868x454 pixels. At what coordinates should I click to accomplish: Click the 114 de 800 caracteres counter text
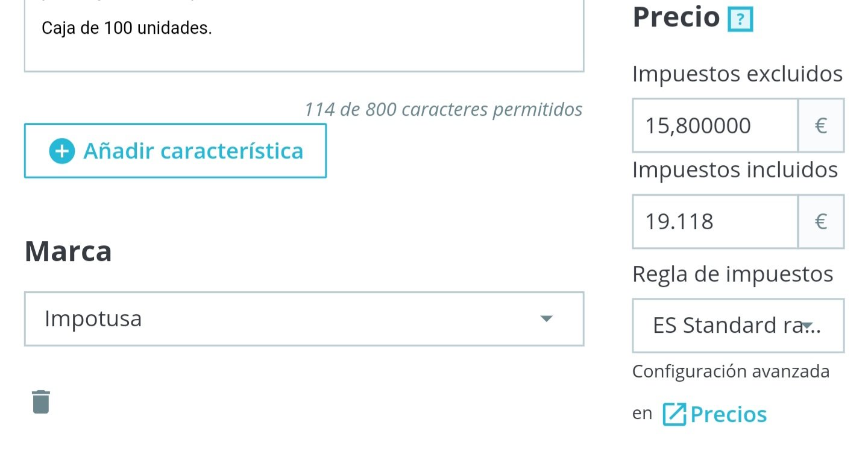tap(444, 109)
